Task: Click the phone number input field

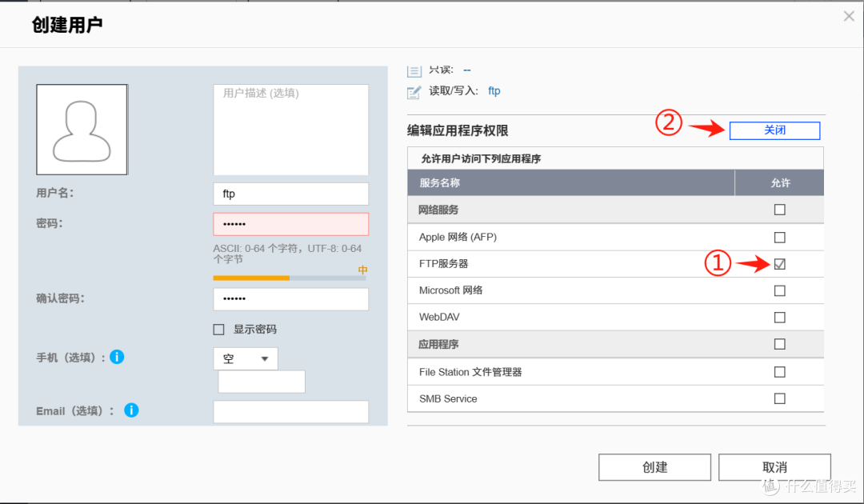Action: (262, 382)
